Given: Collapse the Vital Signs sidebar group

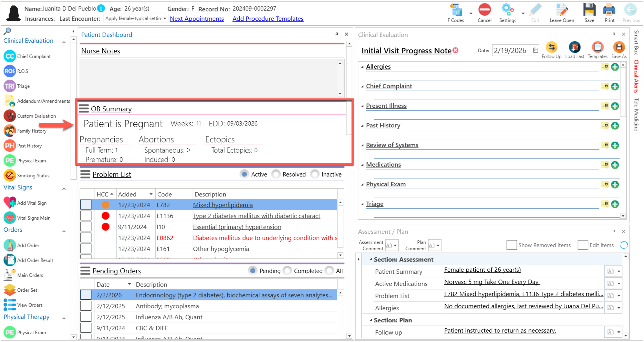Looking at the screenshot, I should coord(64,189).
